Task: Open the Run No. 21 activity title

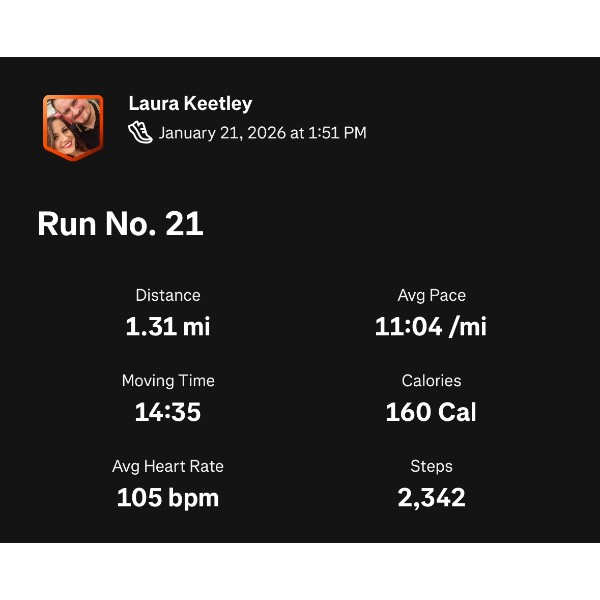Action: point(120,224)
